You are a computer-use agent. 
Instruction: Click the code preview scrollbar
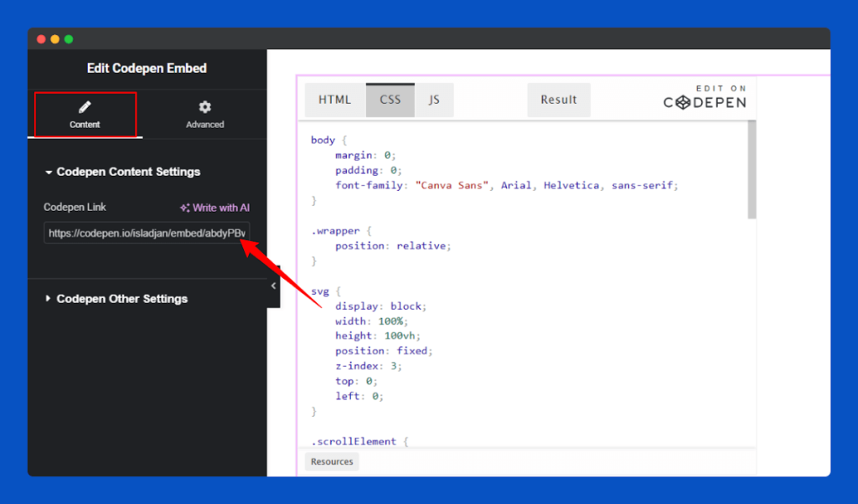pos(750,167)
